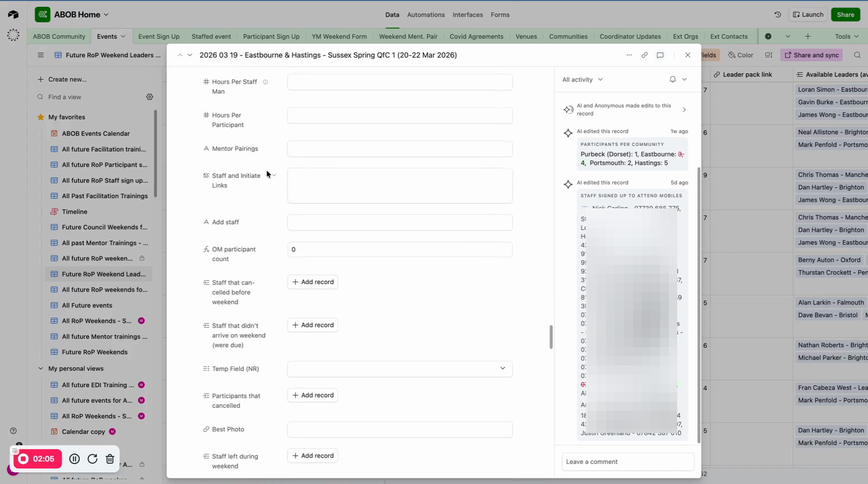Open the Color options in toolbar
868x484 pixels.
[741, 55]
